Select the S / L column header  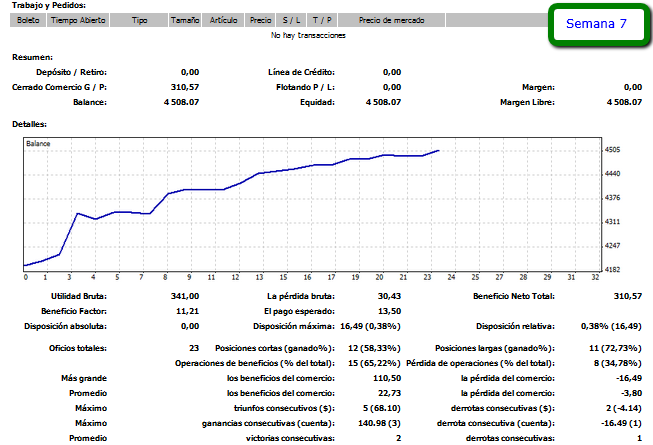pos(292,20)
